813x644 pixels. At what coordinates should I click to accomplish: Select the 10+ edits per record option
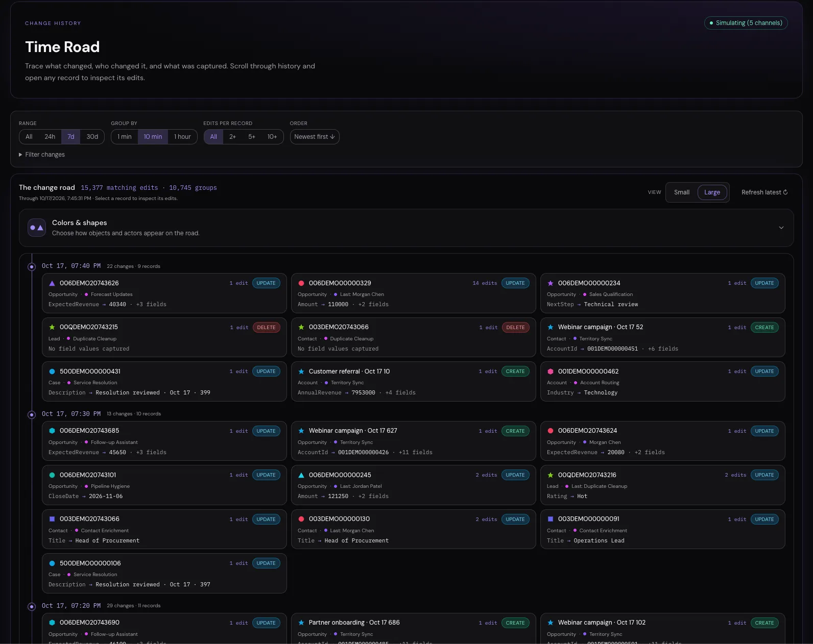point(272,137)
